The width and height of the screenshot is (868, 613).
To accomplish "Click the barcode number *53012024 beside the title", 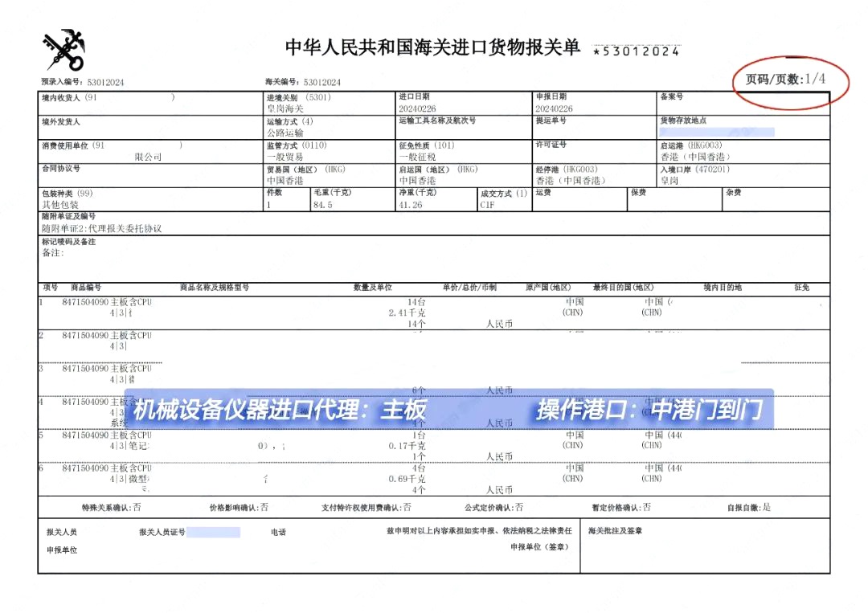I will pos(636,51).
